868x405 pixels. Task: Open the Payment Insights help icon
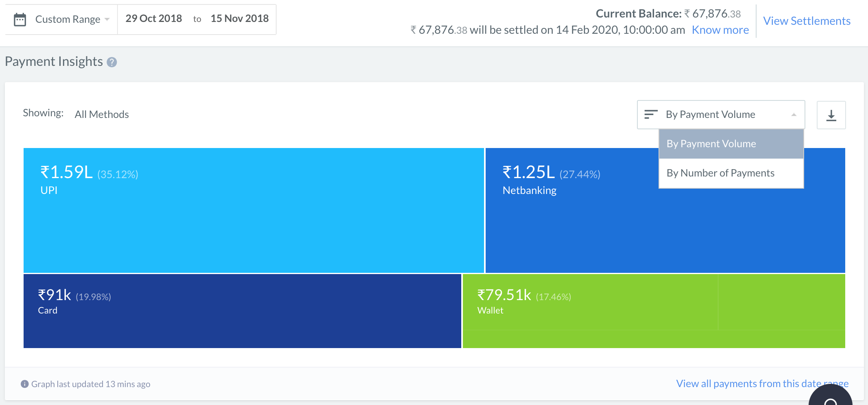coord(112,62)
